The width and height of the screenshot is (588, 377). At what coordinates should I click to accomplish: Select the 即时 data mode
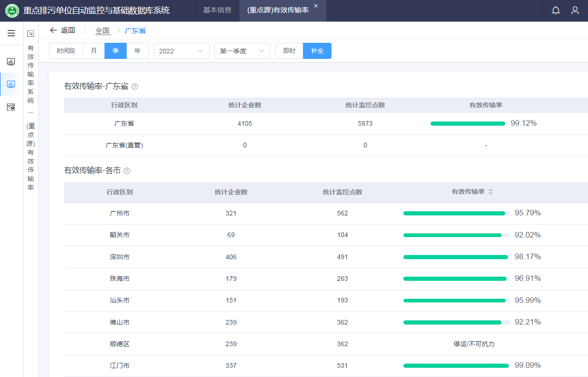[x=289, y=51]
